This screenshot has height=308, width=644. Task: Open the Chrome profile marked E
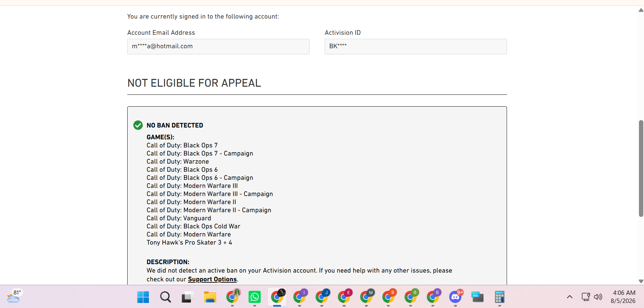(344, 297)
